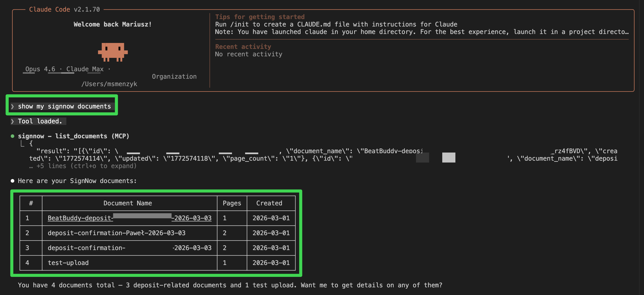Click the green status dot beside 'signnow - list_documents'
The image size is (644, 295).
[x=12, y=136]
